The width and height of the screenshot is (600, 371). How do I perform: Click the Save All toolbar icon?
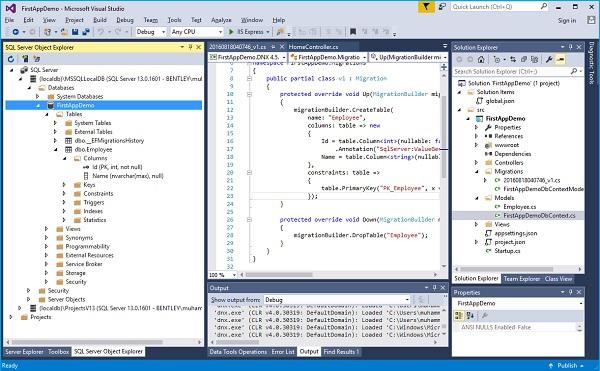[x=85, y=32]
